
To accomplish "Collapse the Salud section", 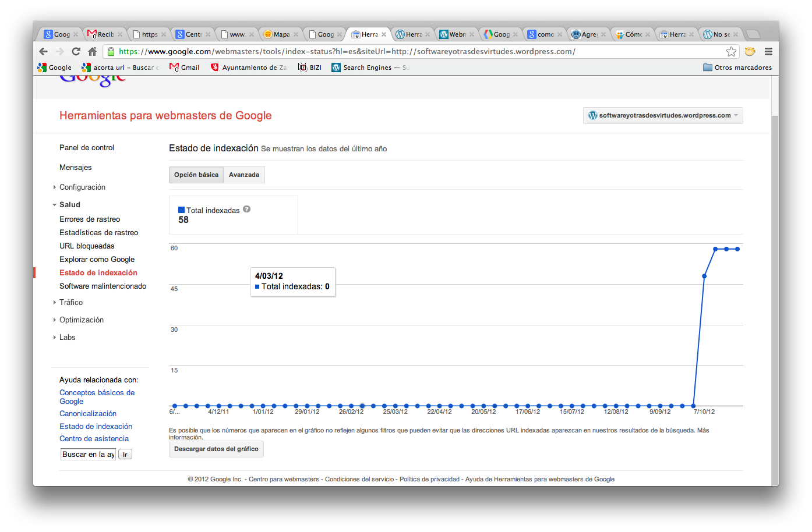I will (x=69, y=205).
